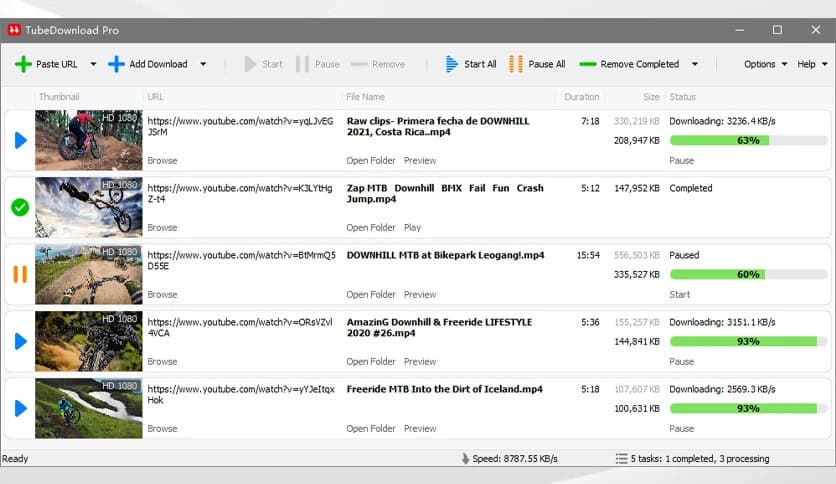
Task: Click the Raw clips mountain biker thumbnail
Action: point(89,140)
